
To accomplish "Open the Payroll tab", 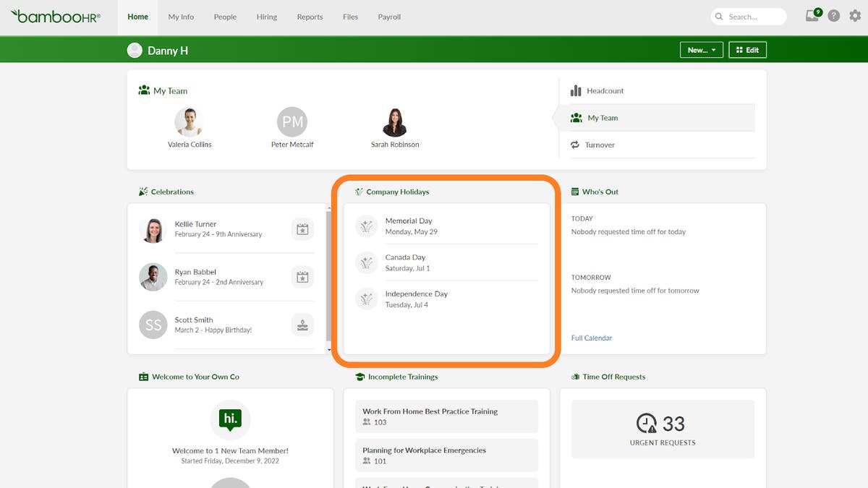I will point(389,17).
